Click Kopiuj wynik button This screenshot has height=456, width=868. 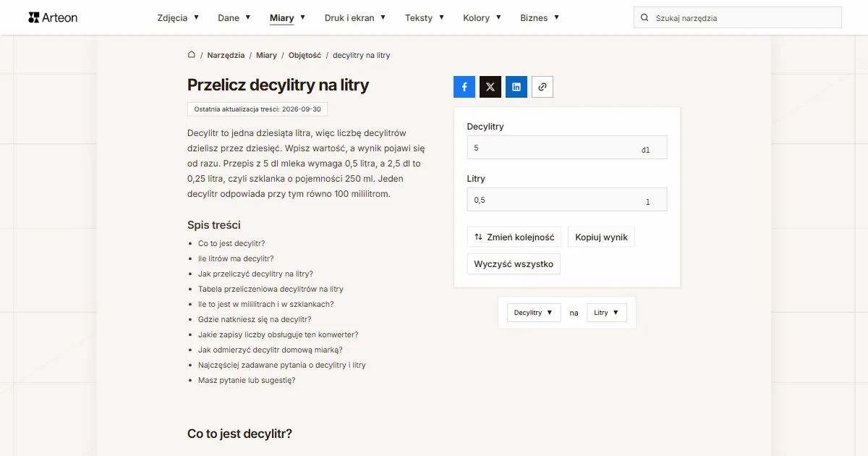click(601, 237)
